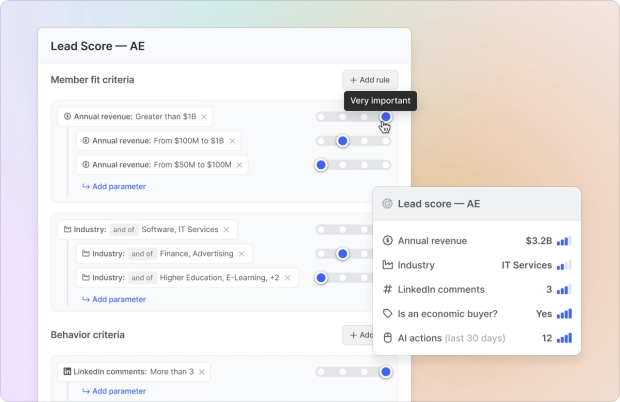Select the Software, IT Services industry values

[180, 230]
